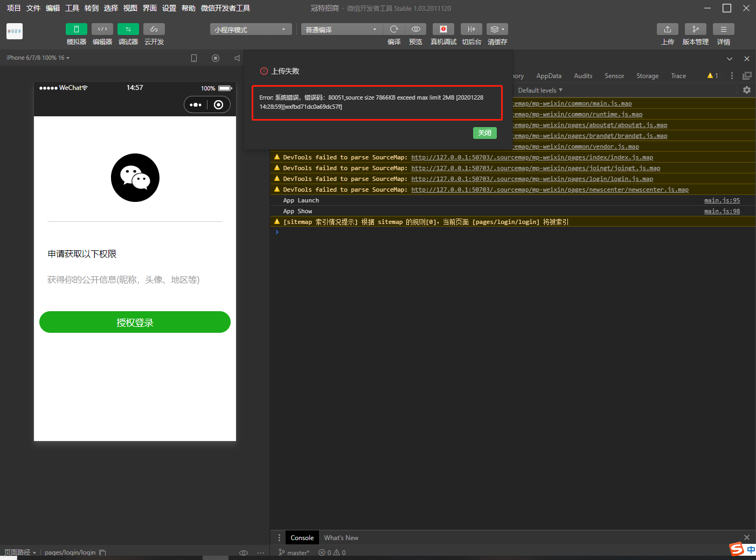Switch to the Storage tab
The width and height of the screenshot is (756, 560).
tap(647, 76)
